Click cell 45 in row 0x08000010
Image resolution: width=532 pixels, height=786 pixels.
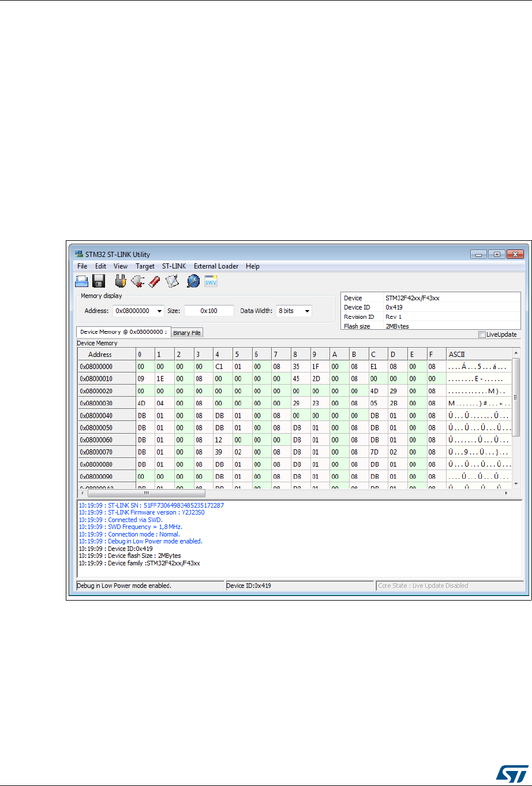coord(301,379)
